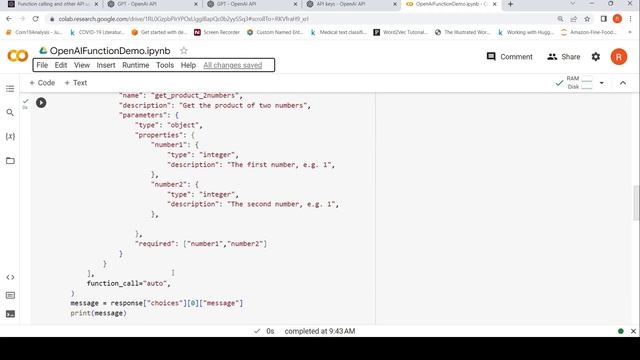The height and width of the screenshot is (360, 640).
Task: Open a new browser tab
Action: [510, 4]
